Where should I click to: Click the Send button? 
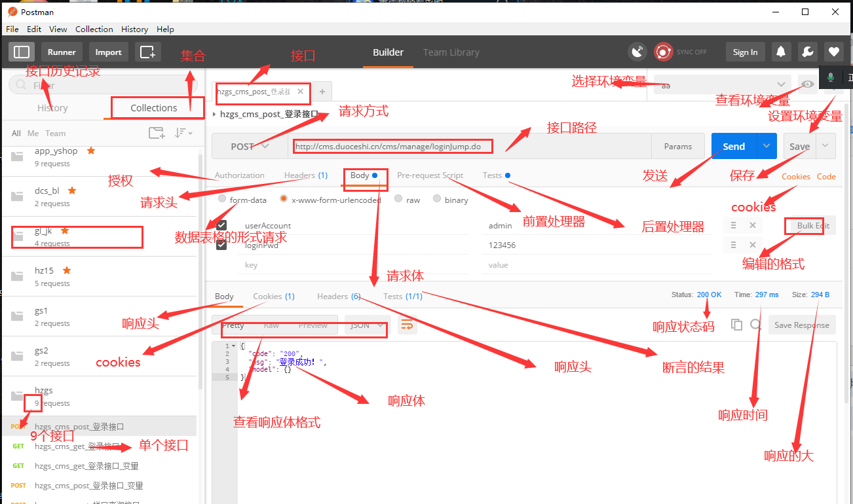coord(734,147)
